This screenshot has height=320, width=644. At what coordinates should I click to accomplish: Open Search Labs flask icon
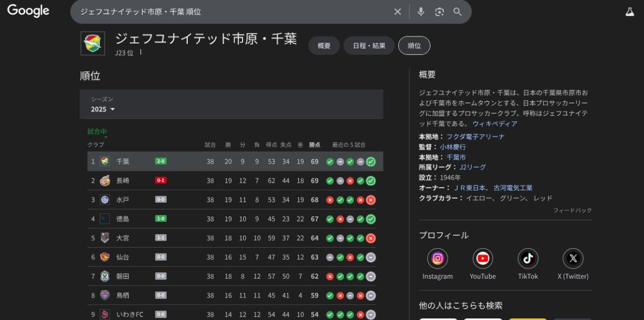click(x=630, y=12)
